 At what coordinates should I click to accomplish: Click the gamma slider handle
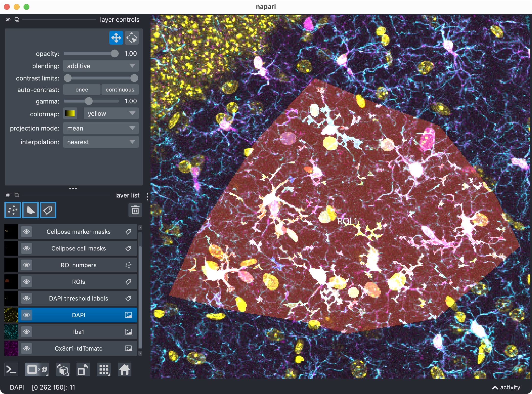tap(89, 101)
